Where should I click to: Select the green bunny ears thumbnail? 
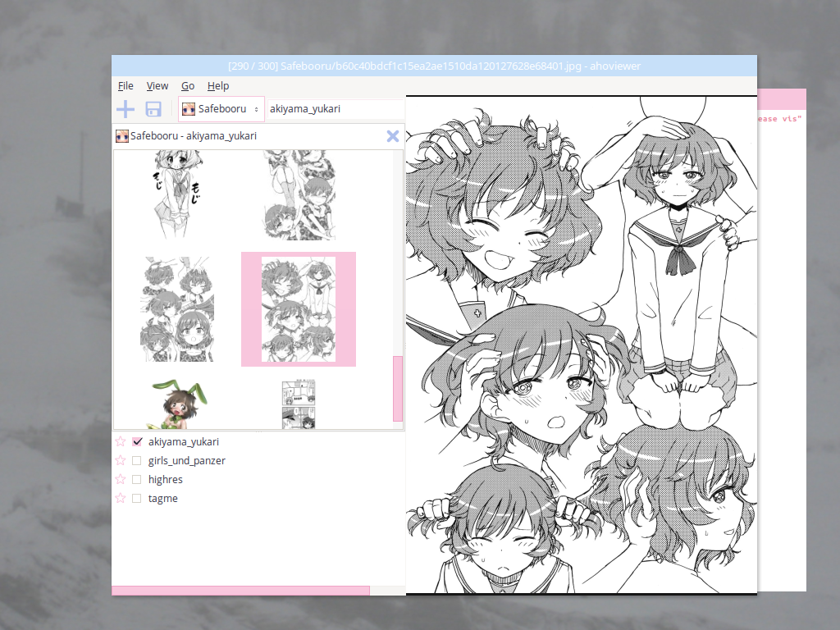point(178,404)
